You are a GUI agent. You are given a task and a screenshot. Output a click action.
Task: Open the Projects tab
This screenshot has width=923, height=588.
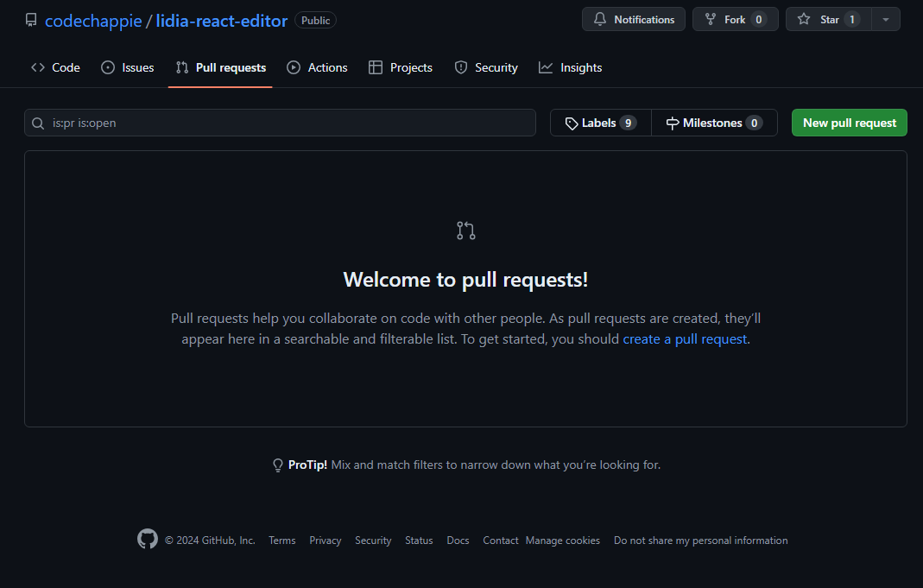[401, 67]
